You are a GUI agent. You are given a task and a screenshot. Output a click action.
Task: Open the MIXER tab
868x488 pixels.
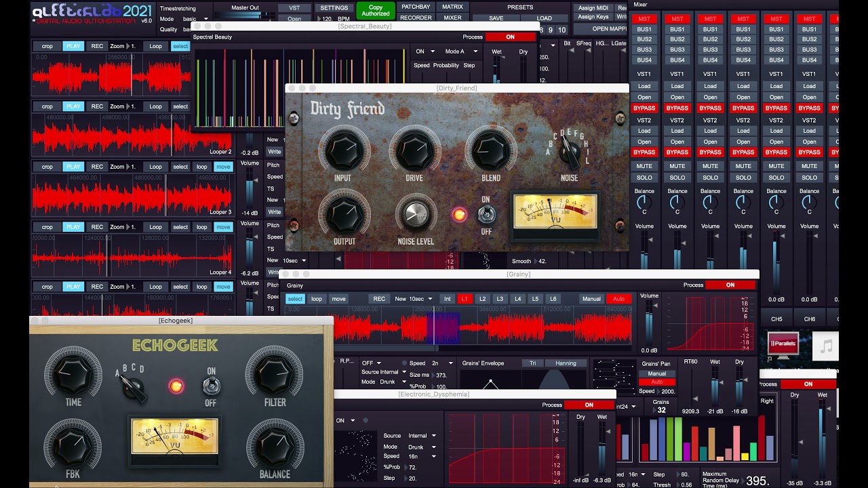point(452,18)
